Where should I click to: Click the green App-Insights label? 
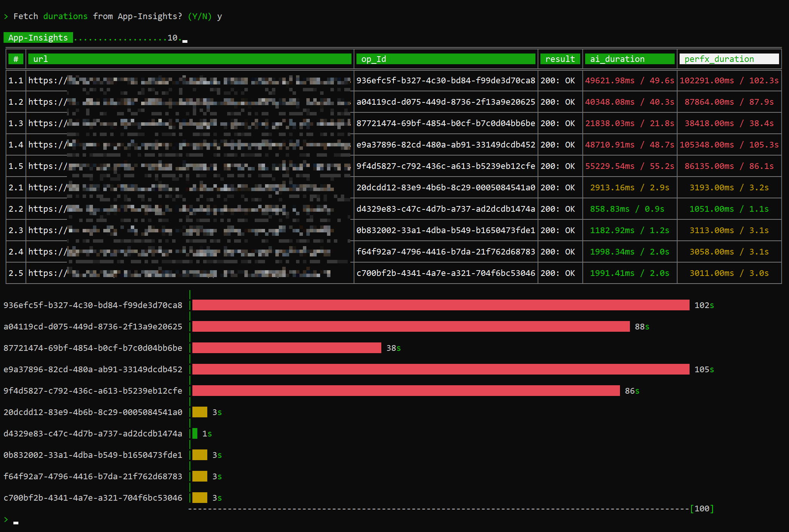click(x=38, y=37)
